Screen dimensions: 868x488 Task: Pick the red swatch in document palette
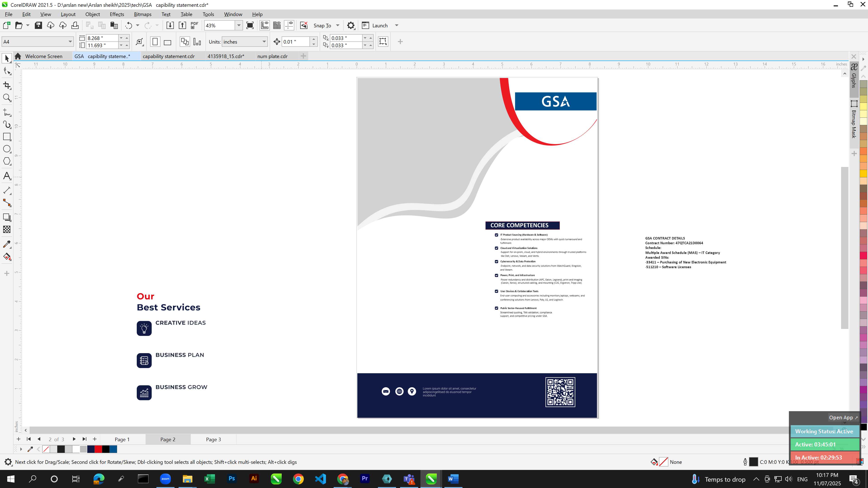(x=98, y=449)
